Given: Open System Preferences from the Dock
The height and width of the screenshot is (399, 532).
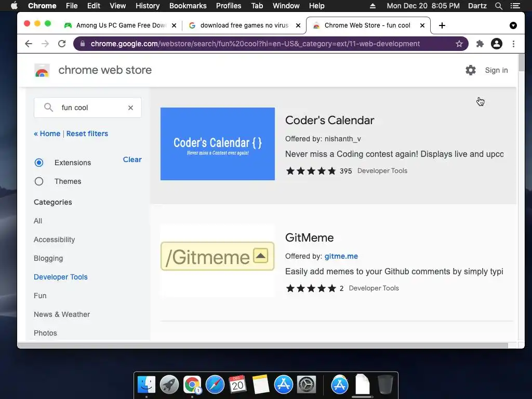Looking at the screenshot, I should pos(307,385).
